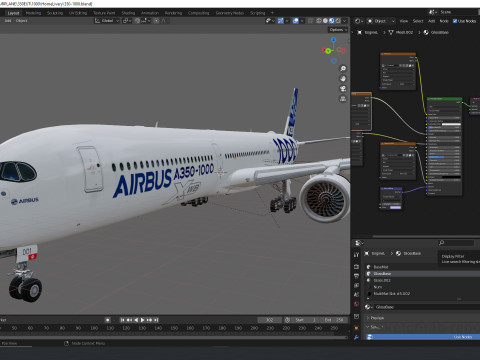Screen dimensions: 480x360
Task: Open the pivot point dropdown
Action: (126, 21)
